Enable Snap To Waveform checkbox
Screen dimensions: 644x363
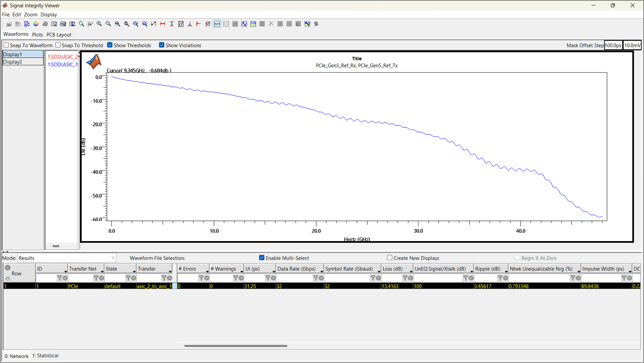6,45
